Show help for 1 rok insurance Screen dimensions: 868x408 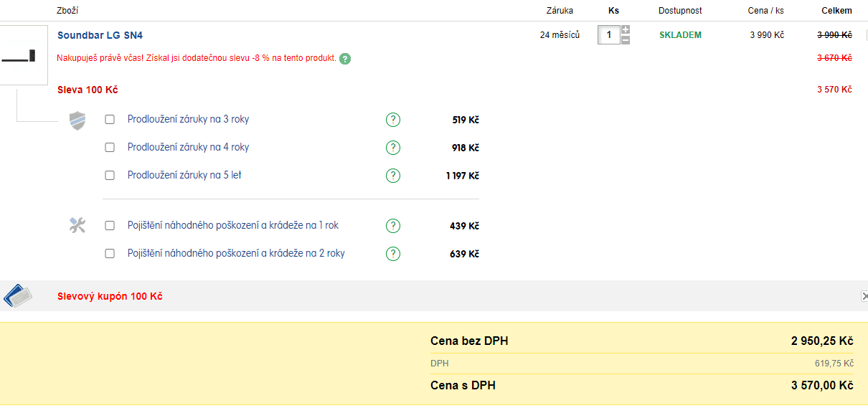point(393,226)
